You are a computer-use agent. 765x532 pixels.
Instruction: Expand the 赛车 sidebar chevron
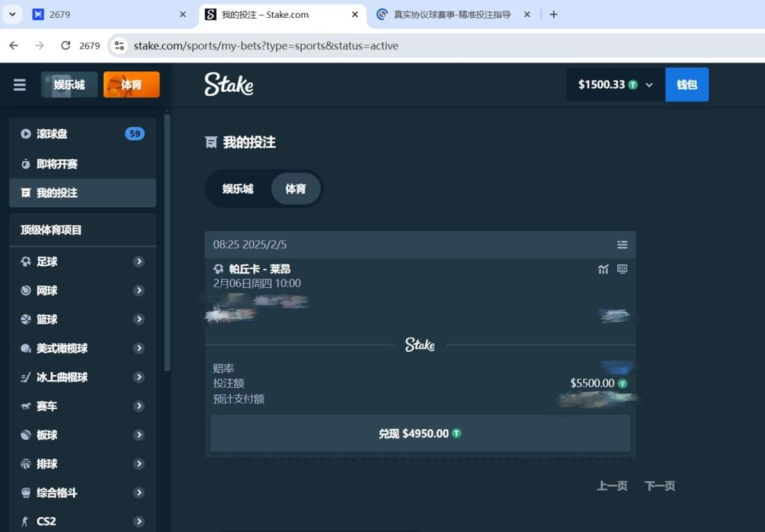[x=139, y=406]
